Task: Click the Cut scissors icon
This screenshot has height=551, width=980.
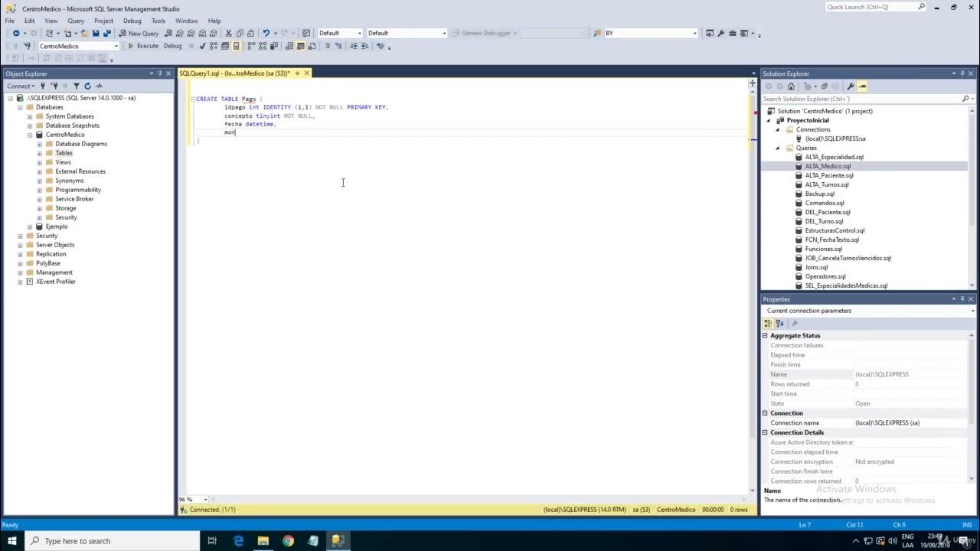Action: pyautogui.click(x=228, y=34)
